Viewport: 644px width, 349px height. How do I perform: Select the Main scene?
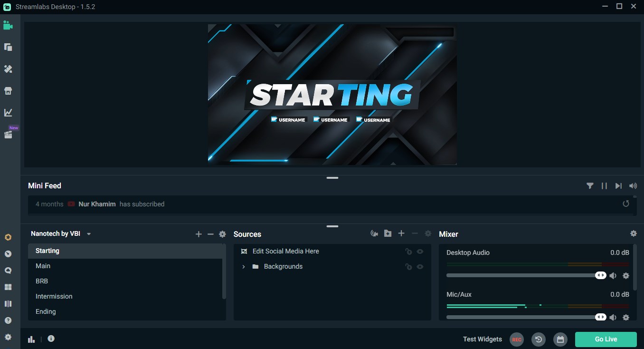pyautogui.click(x=125, y=266)
